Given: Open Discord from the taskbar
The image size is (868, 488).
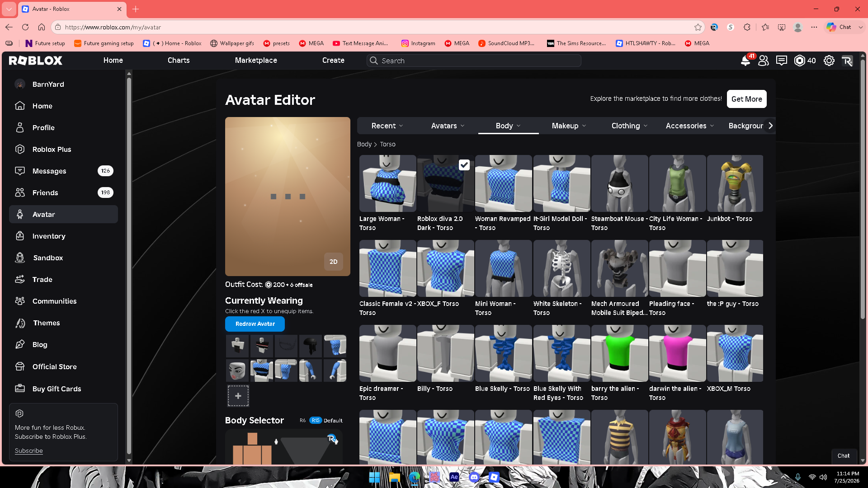Looking at the screenshot, I should [474, 477].
